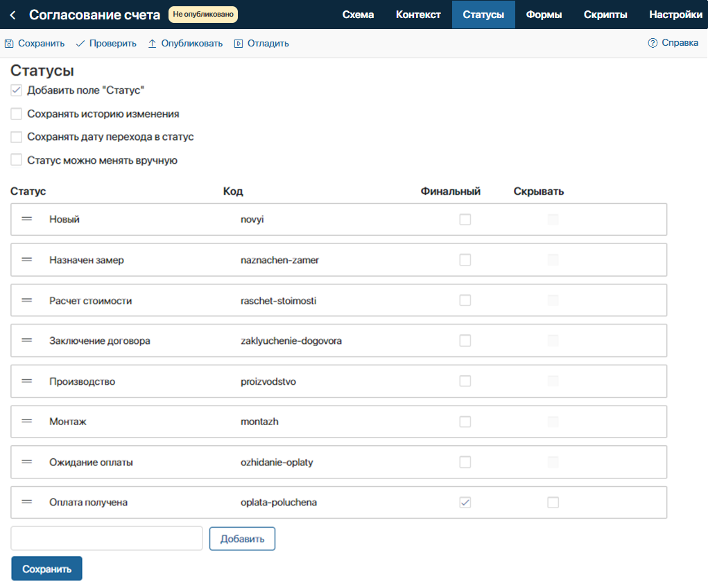Viewport: 708px width, 588px height.
Task: Mark Новый status as Финальный
Action: tap(465, 220)
